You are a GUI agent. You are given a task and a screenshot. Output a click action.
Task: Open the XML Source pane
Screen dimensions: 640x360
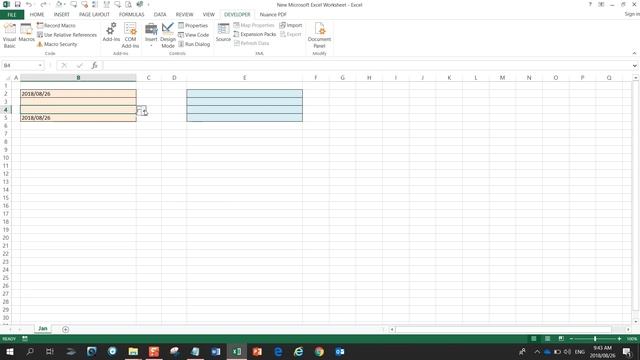click(223, 32)
